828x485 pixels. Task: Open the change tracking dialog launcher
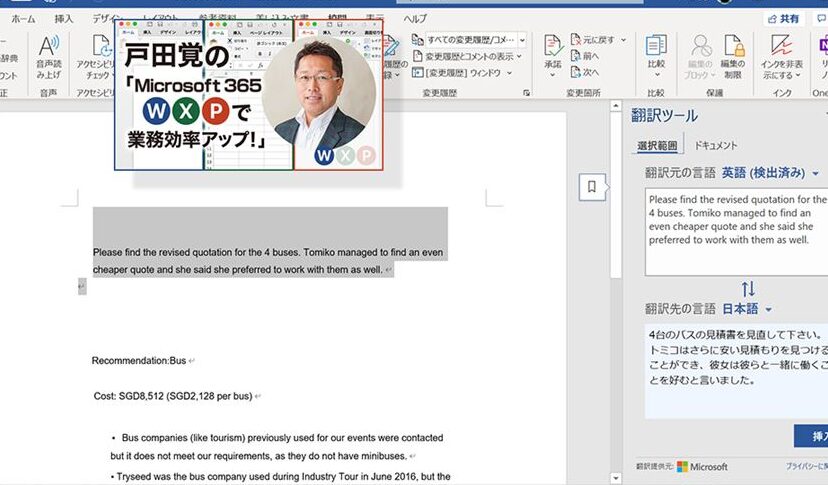(526, 93)
